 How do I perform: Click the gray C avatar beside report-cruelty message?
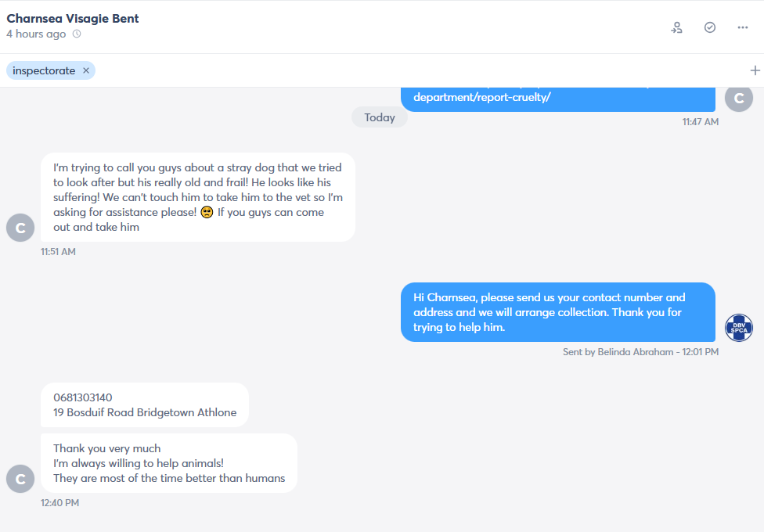(739, 98)
